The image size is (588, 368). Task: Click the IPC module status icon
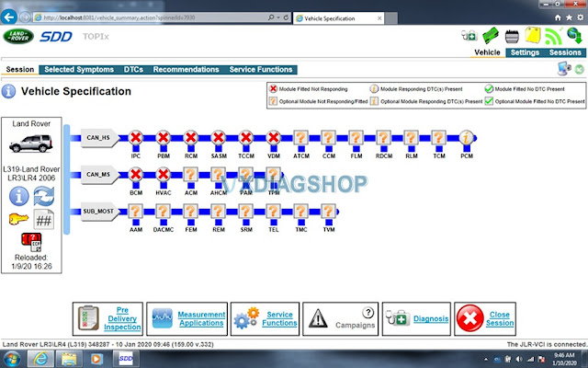pos(136,138)
